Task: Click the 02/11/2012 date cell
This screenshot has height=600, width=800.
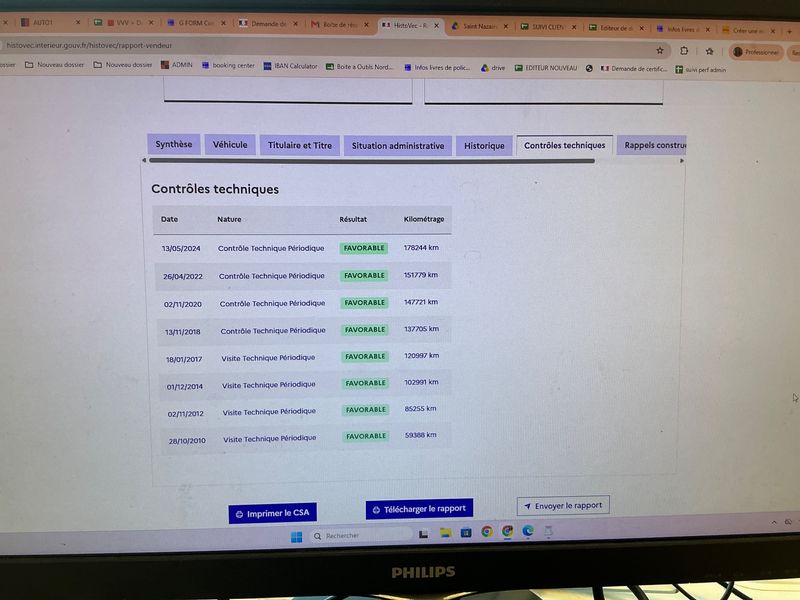Action: click(x=186, y=414)
